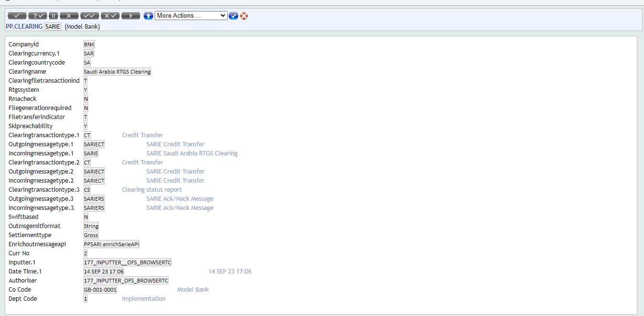
Task: Click the Skipreachability value Y
Action: click(x=85, y=126)
